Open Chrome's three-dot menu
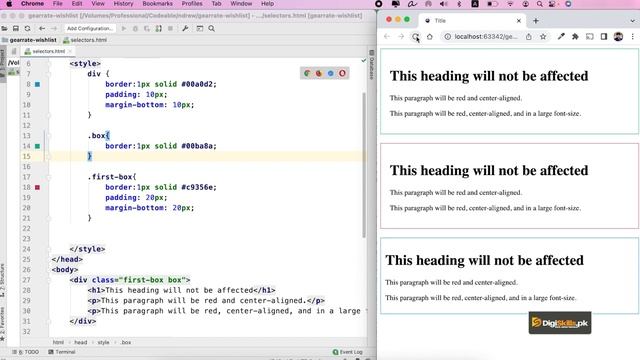The width and height of the screenshot is (640, 360). pyautogui.click(x=633, y=37)
